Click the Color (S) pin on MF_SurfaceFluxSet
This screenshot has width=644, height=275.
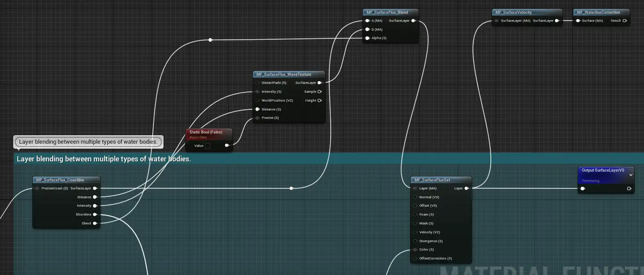click(x=415, y=249)
